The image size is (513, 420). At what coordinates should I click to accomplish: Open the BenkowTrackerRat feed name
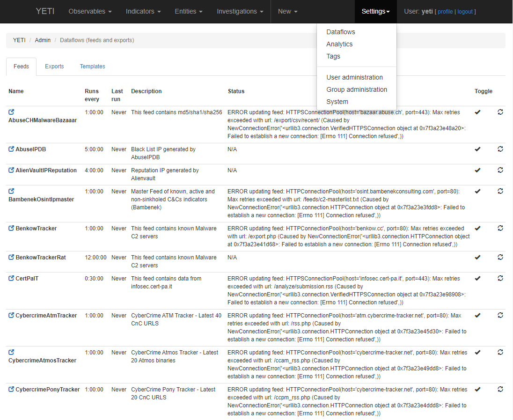point(41,258)
